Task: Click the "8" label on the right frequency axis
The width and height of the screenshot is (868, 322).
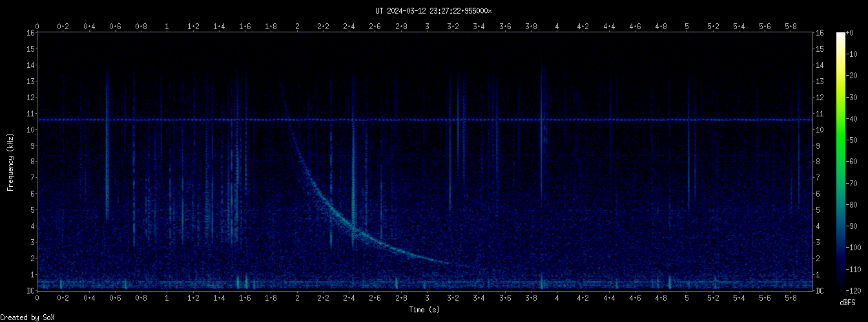Action: [x=818, y=162]
